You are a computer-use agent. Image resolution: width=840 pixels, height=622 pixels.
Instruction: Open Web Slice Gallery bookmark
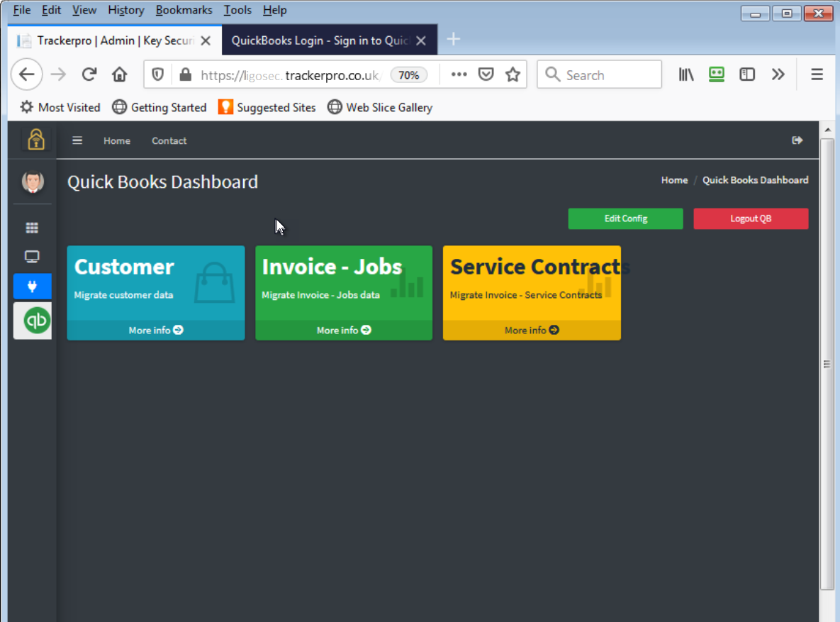point(380,107)
